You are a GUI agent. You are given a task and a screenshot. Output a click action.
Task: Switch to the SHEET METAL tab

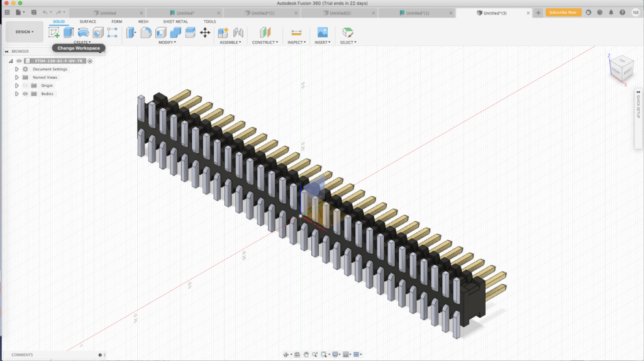pyautogui.click(x=175, y=21)
